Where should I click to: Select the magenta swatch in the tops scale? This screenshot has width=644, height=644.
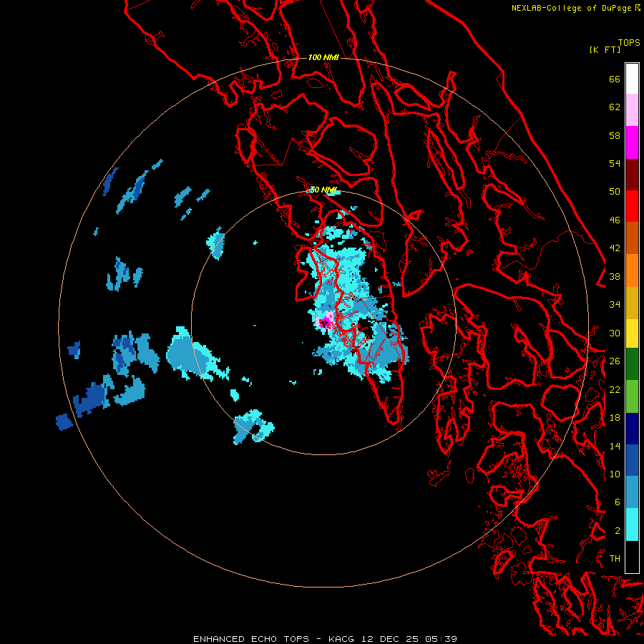pos(632,142)
